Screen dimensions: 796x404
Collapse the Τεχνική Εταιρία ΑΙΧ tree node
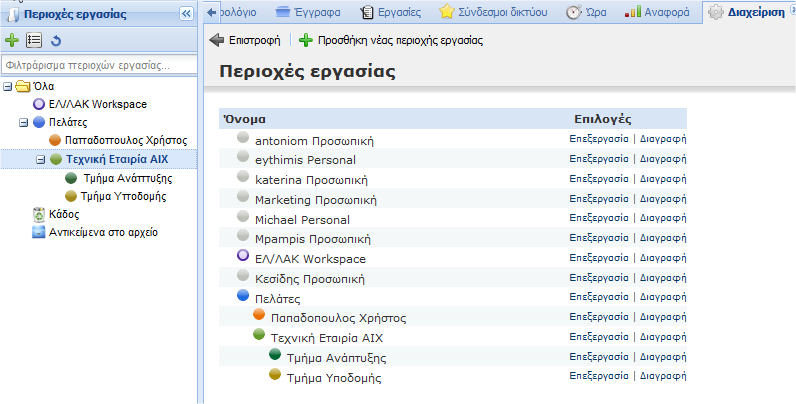pyautogui.click(x=41, y=159)
